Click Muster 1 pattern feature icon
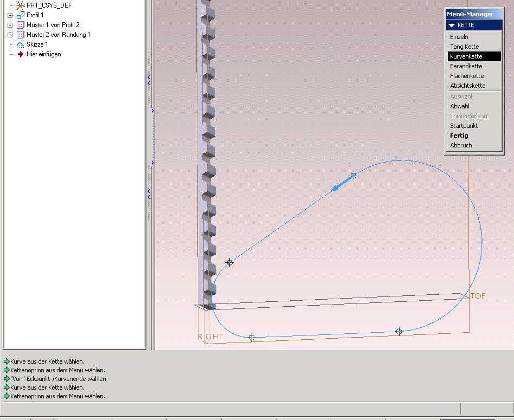The image size is (514, 420). point(20,25)
